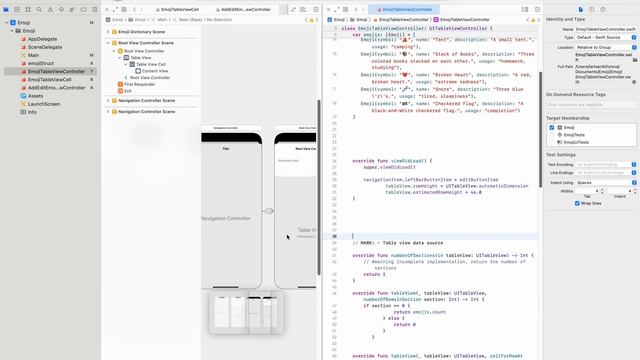640x360 pixels.
Task: Open the Find navigator magnifier icon
Action: tap(39, 9)
